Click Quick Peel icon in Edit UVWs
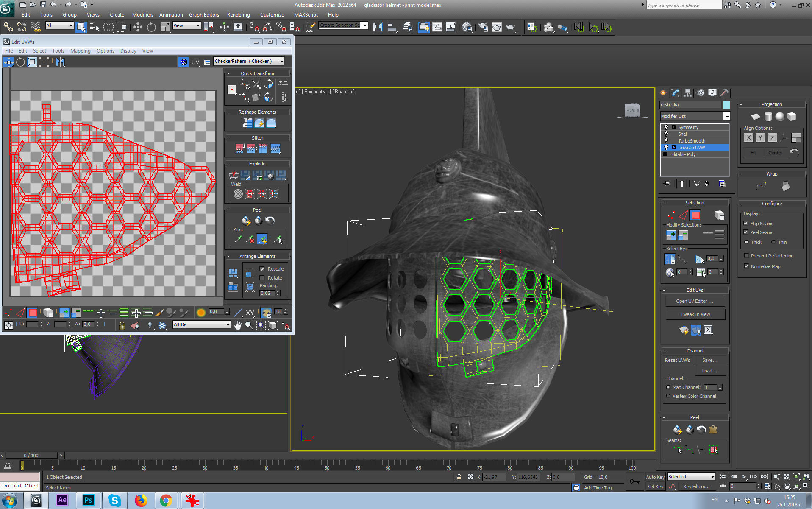This screenshot has height=509, width=812. point(246,221)
